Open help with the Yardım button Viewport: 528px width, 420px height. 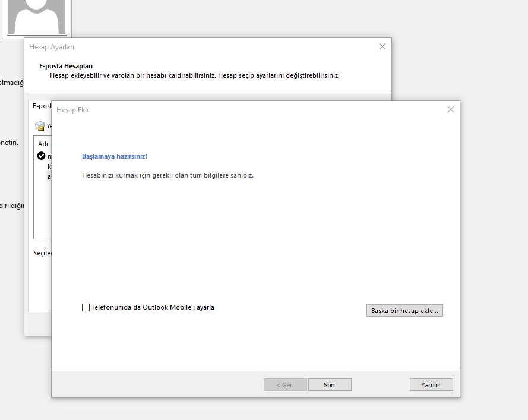tap(431, 385)
